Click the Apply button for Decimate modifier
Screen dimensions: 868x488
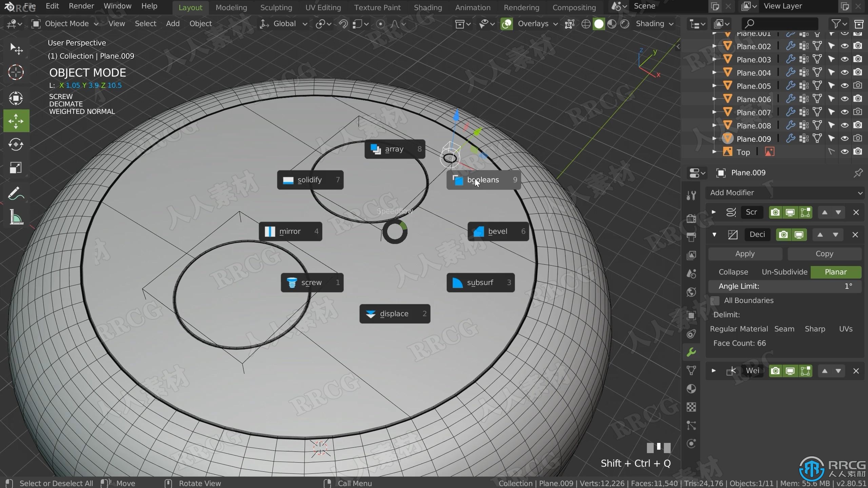point(745,253)
